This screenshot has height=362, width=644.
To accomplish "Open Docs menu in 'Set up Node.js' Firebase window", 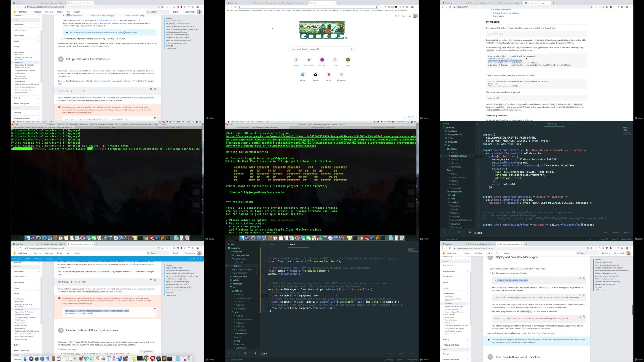I will 68,12.
